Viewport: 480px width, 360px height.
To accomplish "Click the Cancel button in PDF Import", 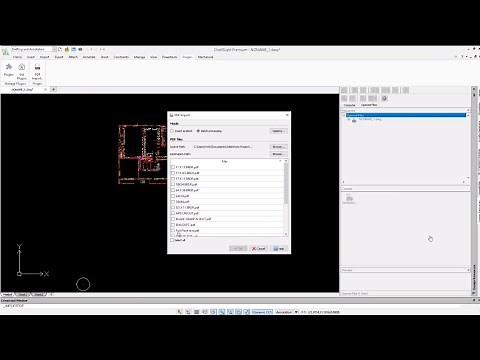I will [258, 249].
